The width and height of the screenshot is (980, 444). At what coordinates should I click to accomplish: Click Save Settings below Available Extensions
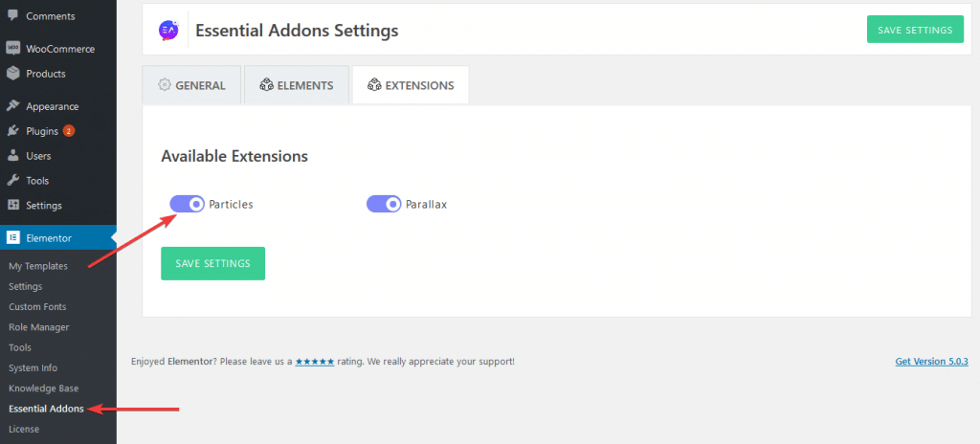point(213,263)
